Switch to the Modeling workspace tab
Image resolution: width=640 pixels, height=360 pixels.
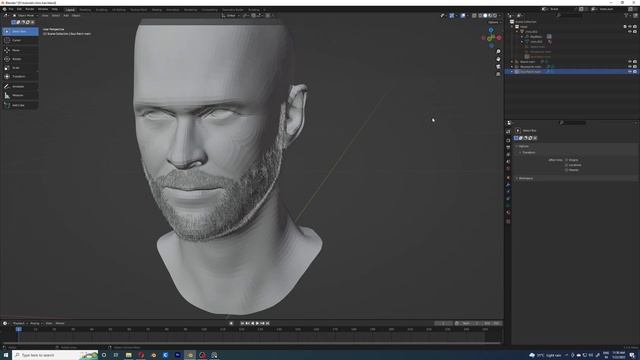pos(85,9)
